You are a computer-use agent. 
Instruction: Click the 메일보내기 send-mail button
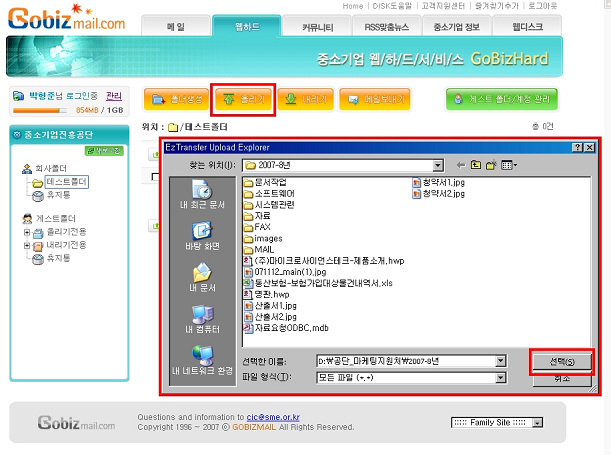point(375,99)
